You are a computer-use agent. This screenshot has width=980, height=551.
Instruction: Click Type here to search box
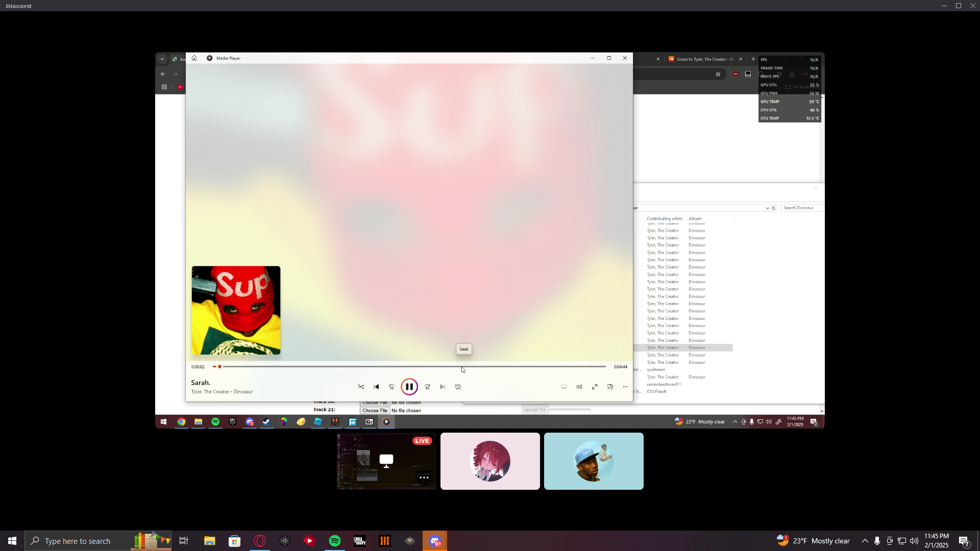[x=78, y=541]
